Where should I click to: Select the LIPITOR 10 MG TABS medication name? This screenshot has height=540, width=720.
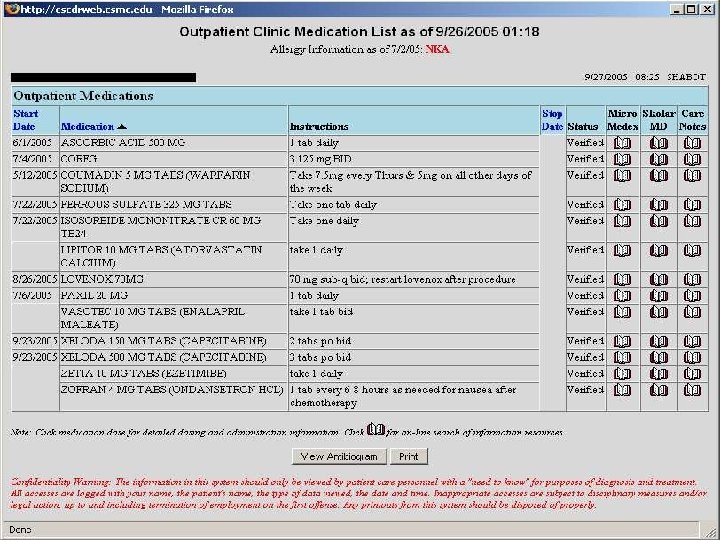pos(161,256)
